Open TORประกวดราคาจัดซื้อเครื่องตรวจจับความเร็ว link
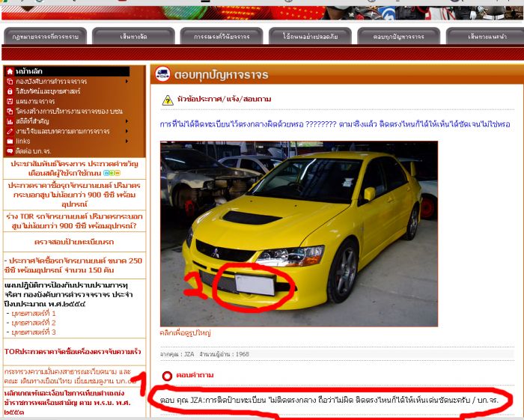Screen dimensions: 524x420 point(73,352)
